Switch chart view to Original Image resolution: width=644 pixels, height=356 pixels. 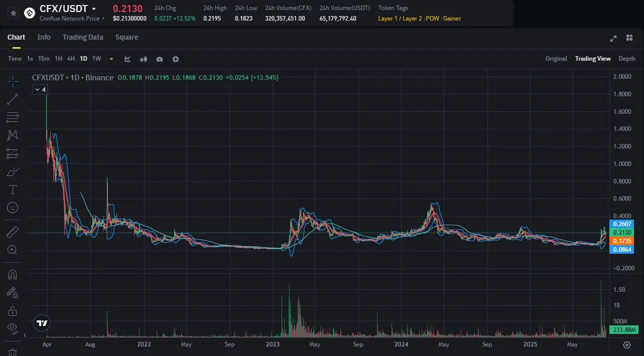click(556, 59)
